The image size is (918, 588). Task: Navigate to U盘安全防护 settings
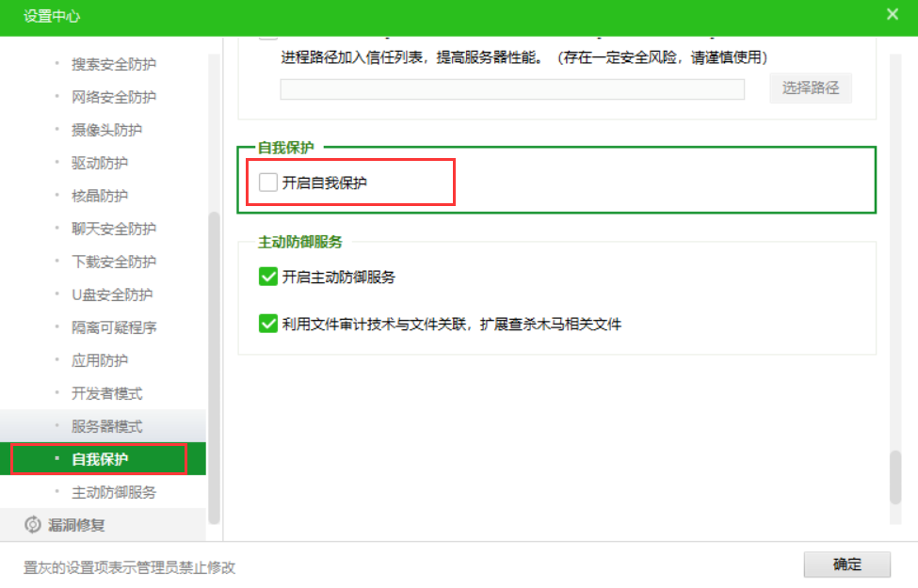[112, 294]
